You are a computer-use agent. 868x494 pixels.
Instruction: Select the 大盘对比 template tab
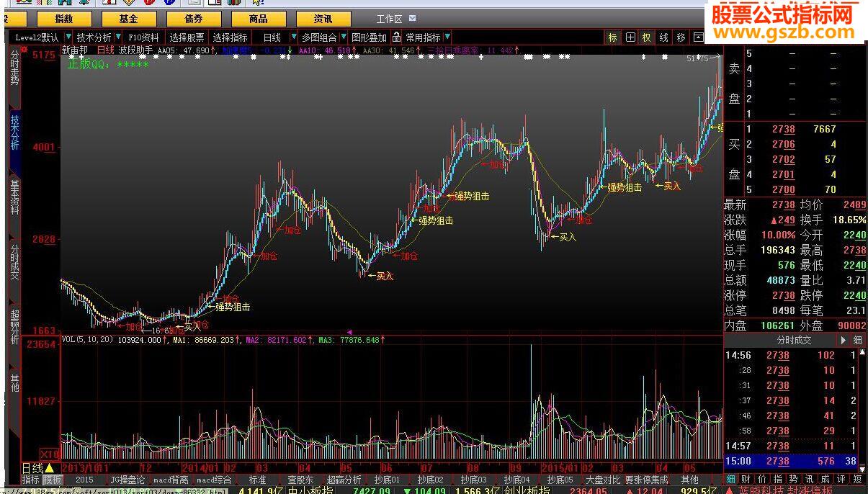tap(603, 480)
